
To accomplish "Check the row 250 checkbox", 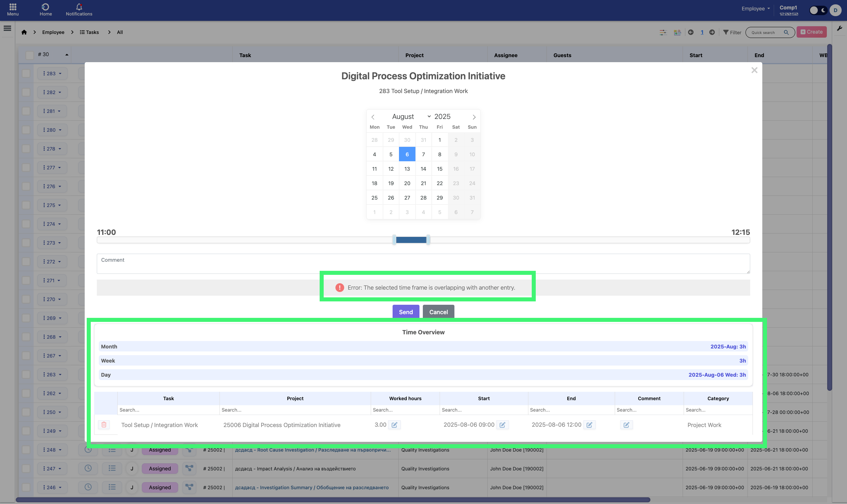I will [26, 412].
